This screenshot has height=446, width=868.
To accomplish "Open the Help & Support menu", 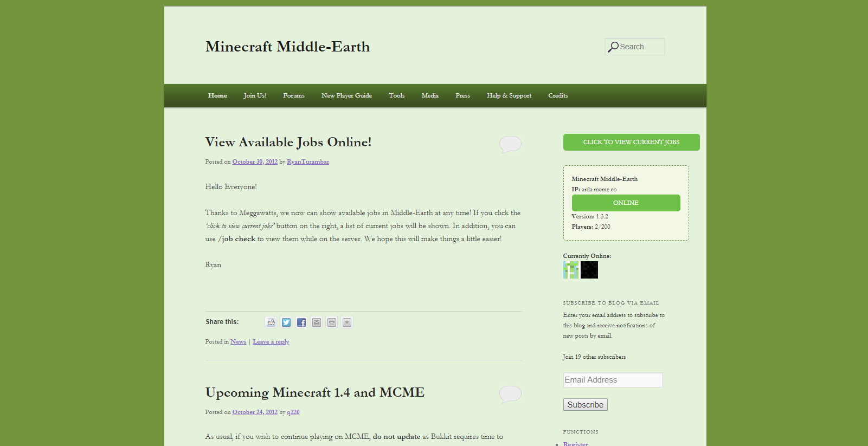I will click(x=509, y=95).
